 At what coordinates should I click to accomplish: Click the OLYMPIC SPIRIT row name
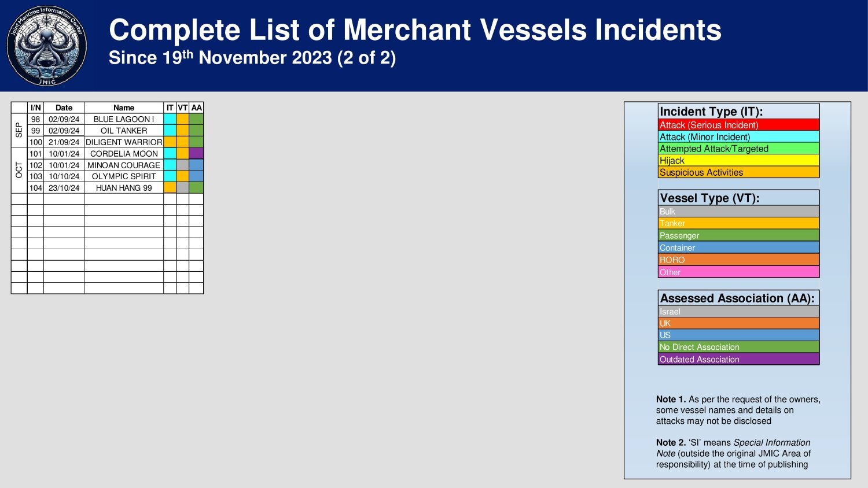point(124,176)
